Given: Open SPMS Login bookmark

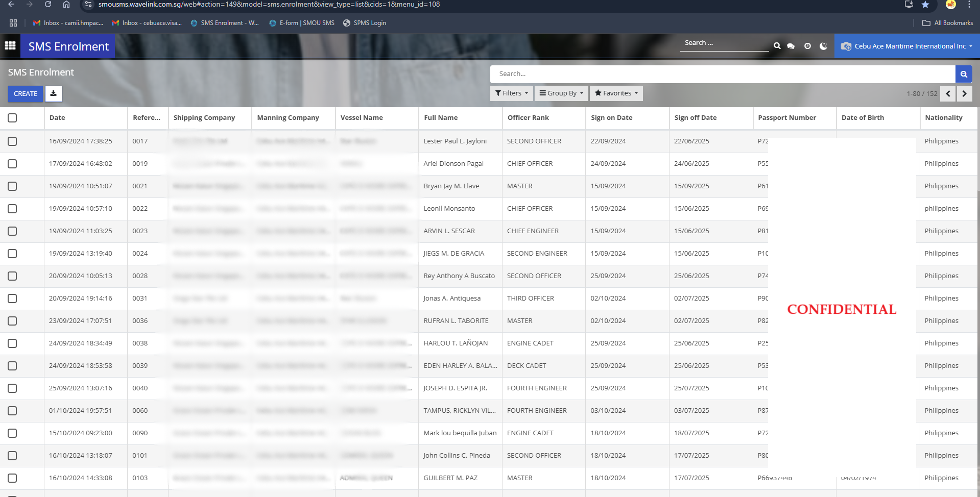Looking at the screenshot, I should [x=365, y=23].
